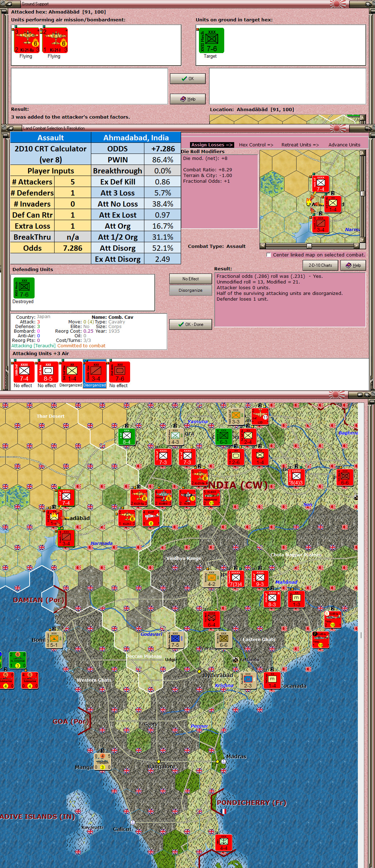Image resolution: width=375 pixels, height=868 pixels.
Task: Click the Disorganize button
Action: click(191, 290)
